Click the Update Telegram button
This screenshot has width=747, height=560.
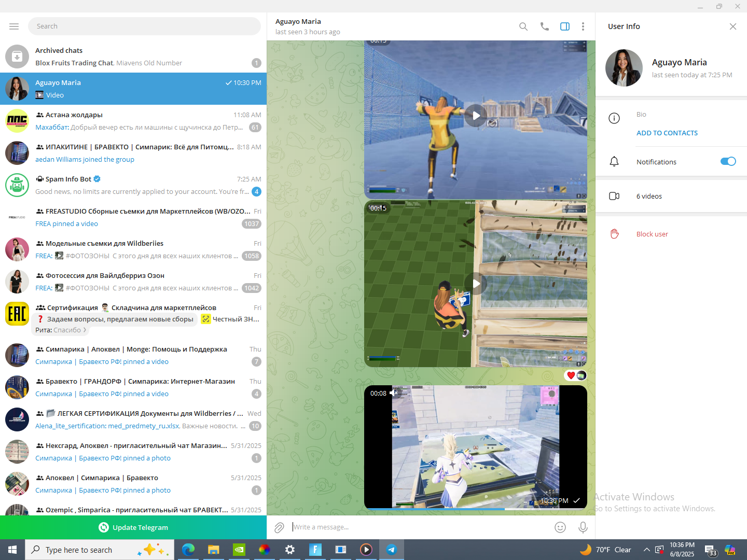click(133, 527)
